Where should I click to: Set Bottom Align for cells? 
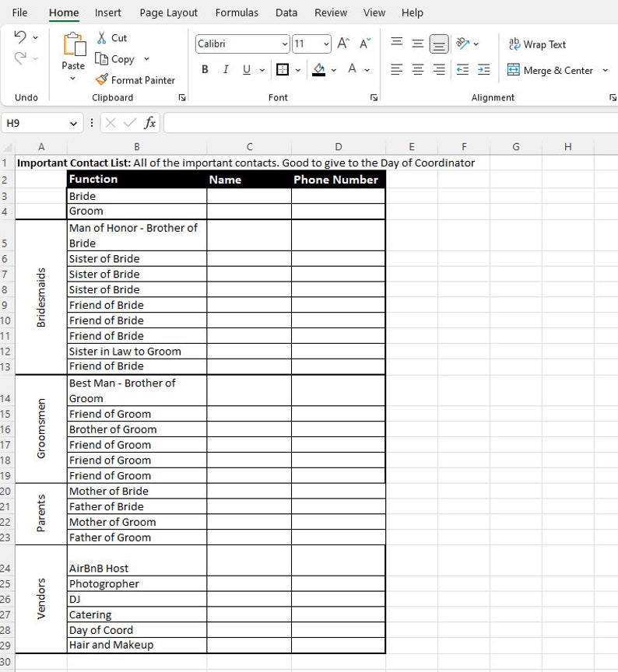tap(439, 44)
